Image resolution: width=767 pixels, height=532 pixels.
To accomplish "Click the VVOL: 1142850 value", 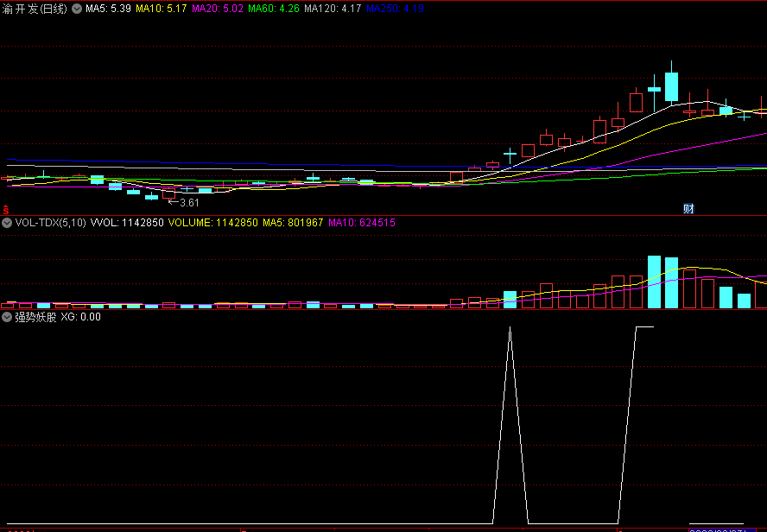I will pyautogui.click(x=127, y=223).
